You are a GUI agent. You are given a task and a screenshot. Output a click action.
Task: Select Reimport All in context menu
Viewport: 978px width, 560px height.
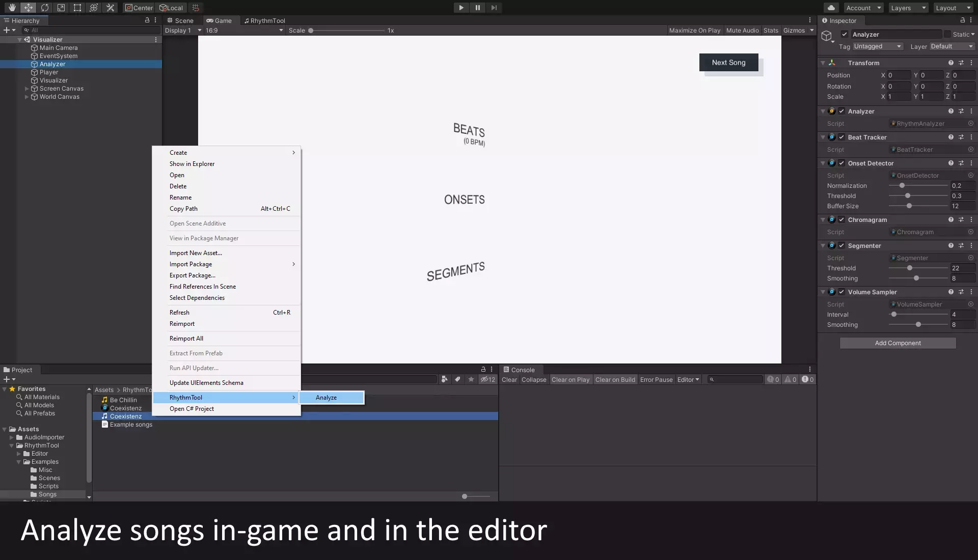click(x=186, y=339)
